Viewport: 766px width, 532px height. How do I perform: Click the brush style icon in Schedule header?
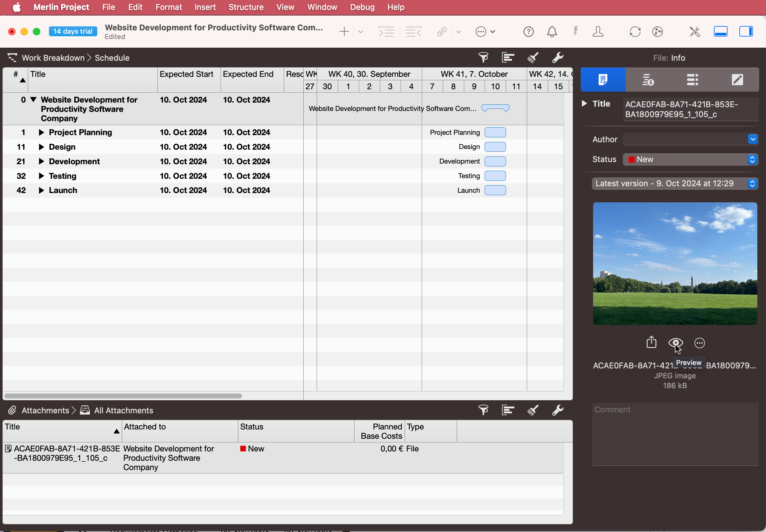click(x=533, y=58)
